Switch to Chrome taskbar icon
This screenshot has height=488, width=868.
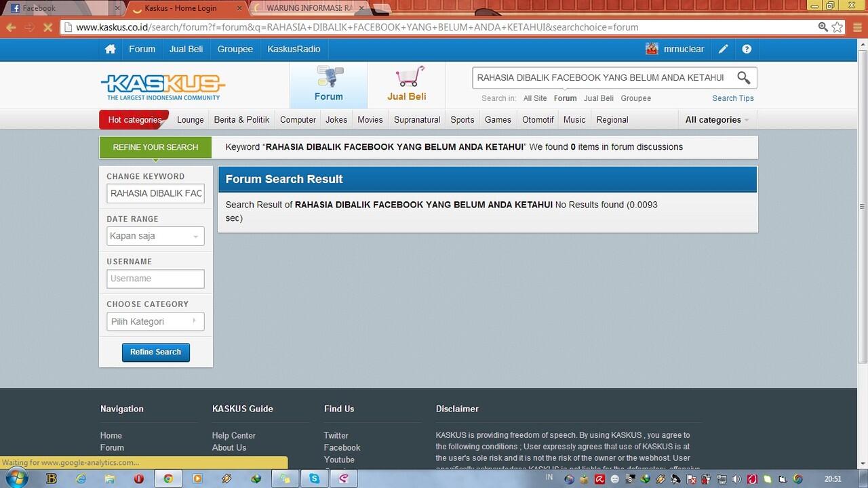coord(168,479)
